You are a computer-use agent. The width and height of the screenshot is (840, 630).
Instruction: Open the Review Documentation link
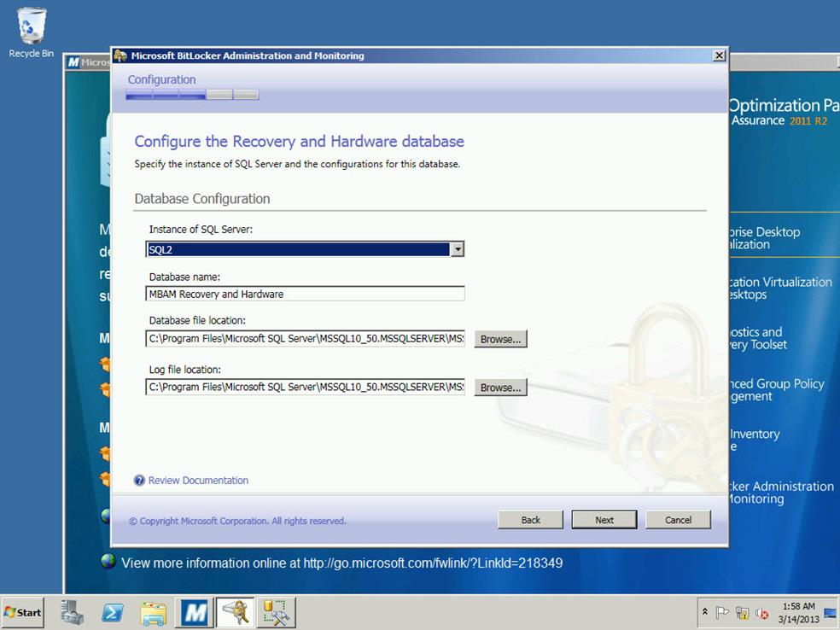point(198,481)
